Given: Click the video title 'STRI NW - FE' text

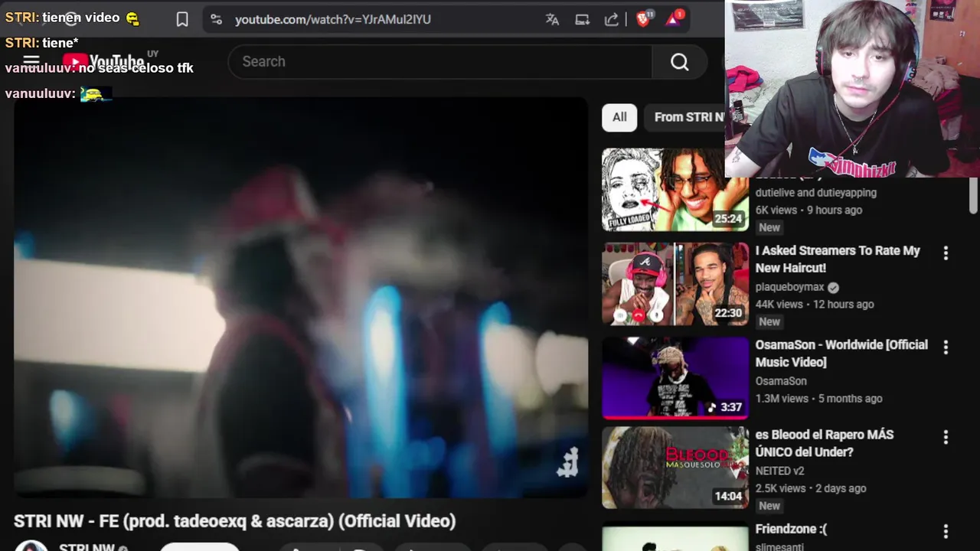Looking at the screenshot, I should (x=234, y=521).
